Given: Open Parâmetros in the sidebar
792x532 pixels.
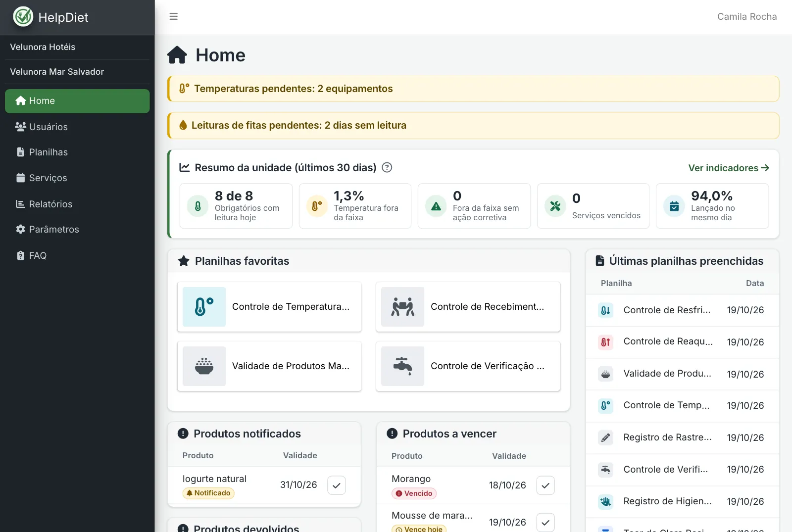Looking at the screenshot, I should click(x=77, y=230).
